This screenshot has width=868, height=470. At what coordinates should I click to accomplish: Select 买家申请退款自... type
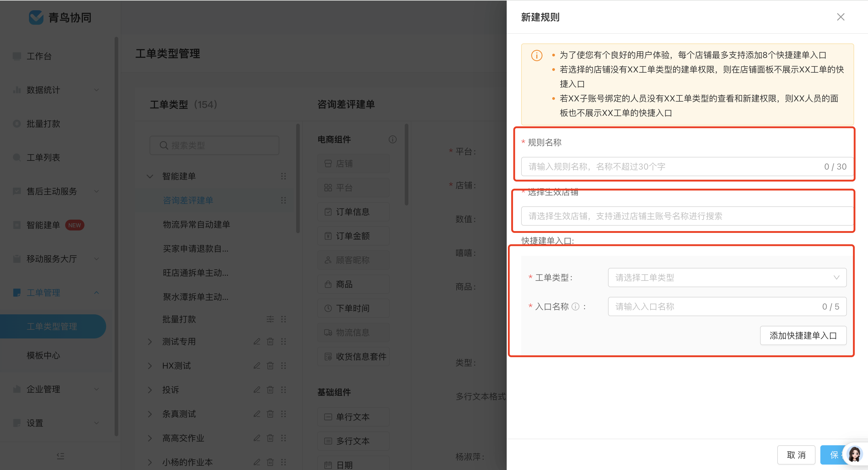tap(195, 249)
